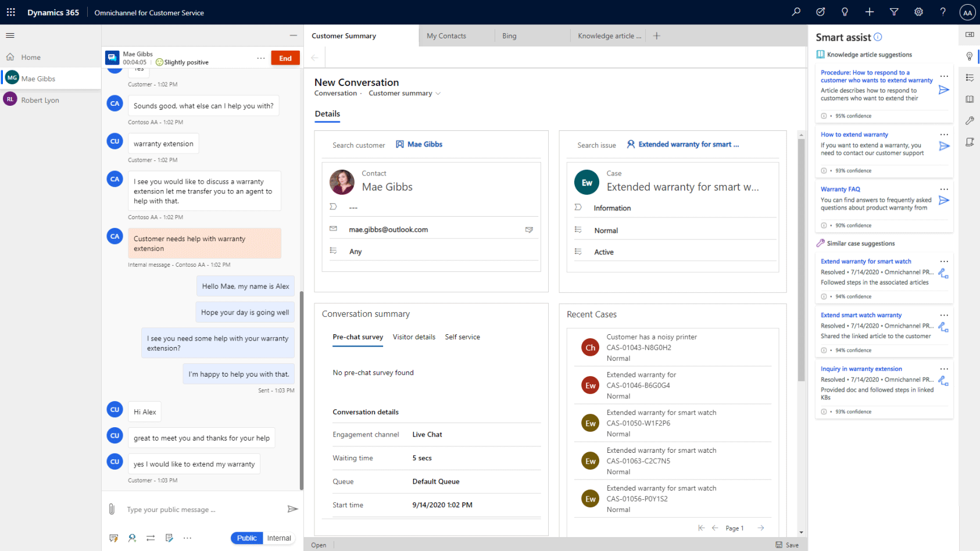Image resolution: width=980 pixels, height=551 pixels.
Task: Open recent case CAS-01046-B6G0G4
Action: [x=673, y=385]
